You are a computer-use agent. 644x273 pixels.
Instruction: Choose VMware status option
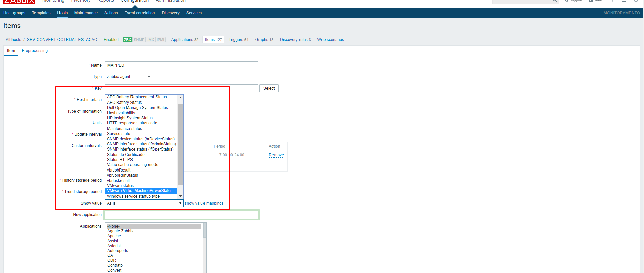coord(142,186)
